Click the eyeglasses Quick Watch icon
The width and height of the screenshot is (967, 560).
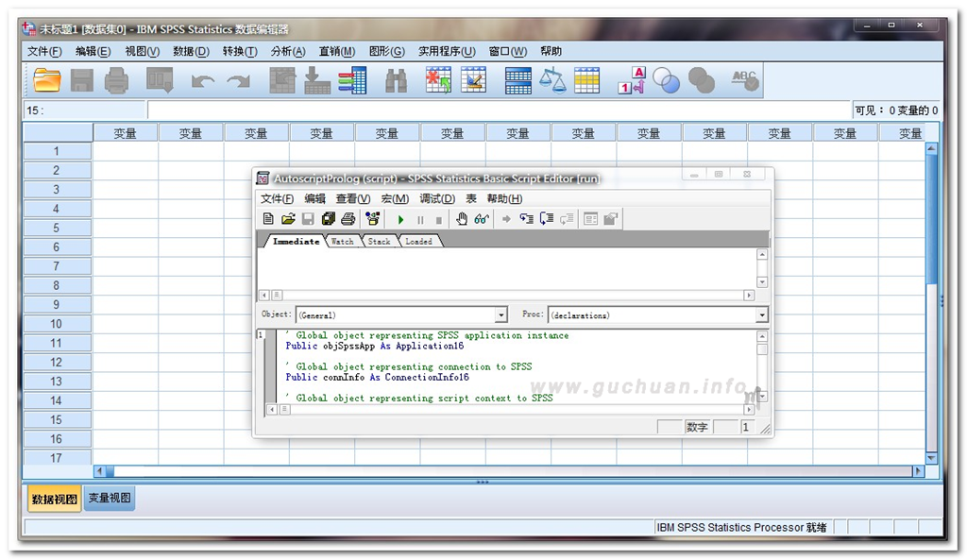[482, 219]
